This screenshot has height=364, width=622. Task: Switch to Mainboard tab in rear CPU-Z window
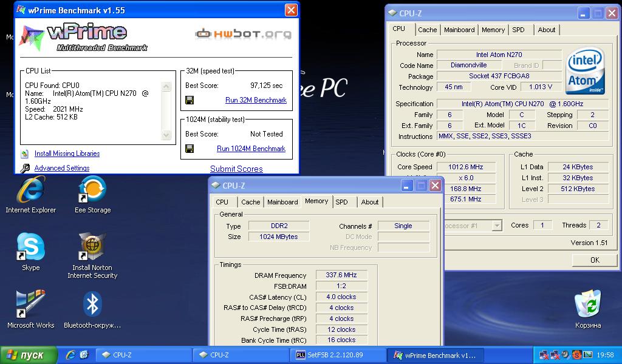tap(459, 30)
